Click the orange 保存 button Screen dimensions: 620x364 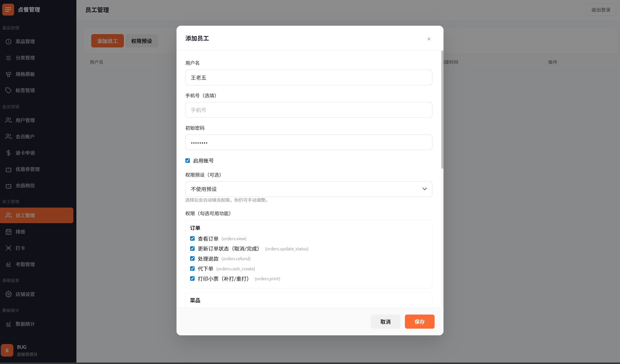[x=419, y=322]
